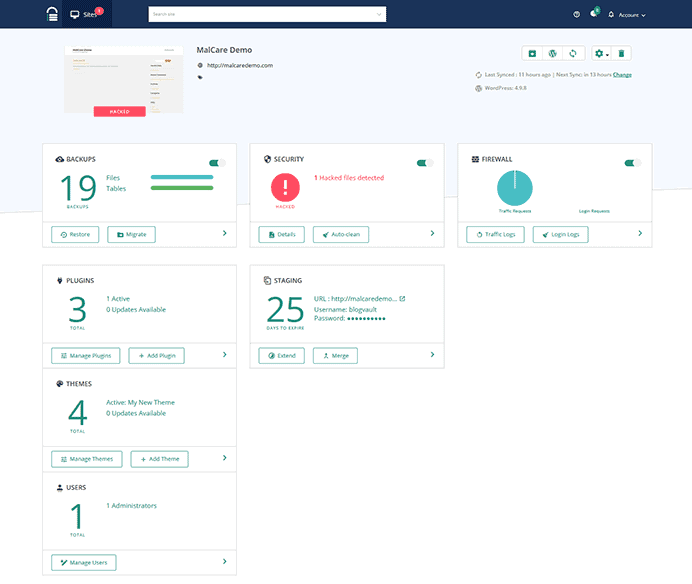The width and height of the screenshot is (692, 584).
Task: Click Manage Users button
Action: click(x=84, y=563)
